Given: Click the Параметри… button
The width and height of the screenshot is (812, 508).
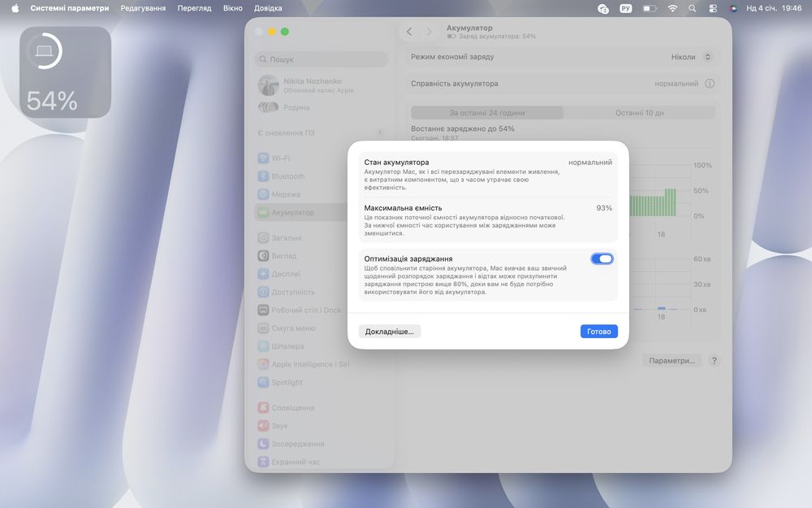Looking at the screenshot, I should coord(672,361).
